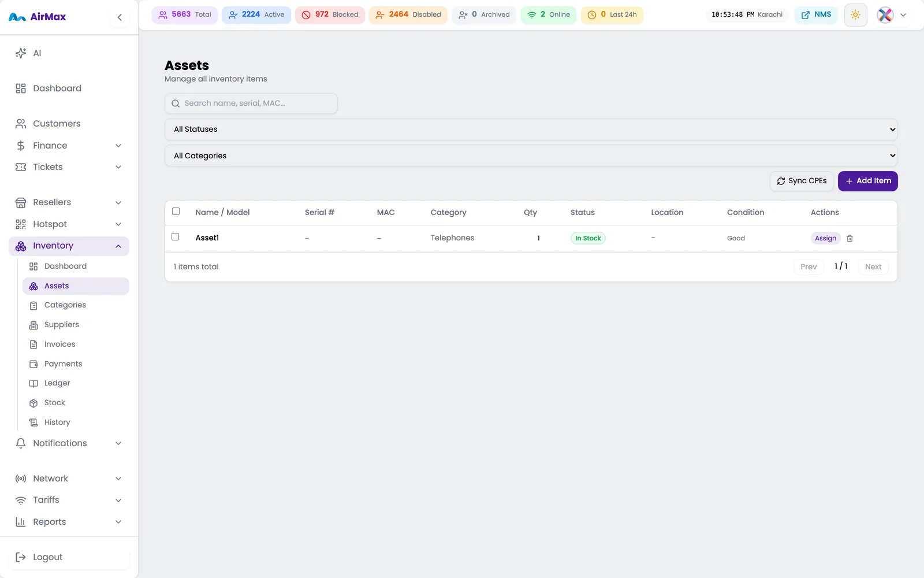Click the Logout arrow icon

pyautogui.click(x=21, y=557)
